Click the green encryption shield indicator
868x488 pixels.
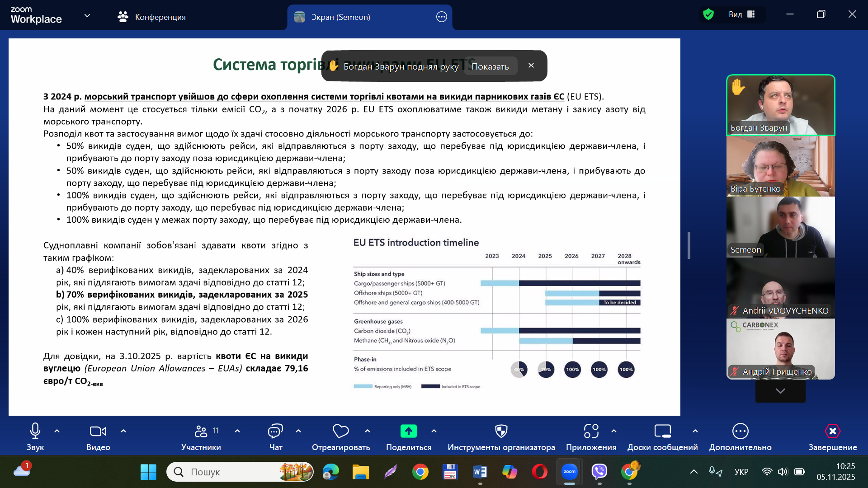point(708,14)
